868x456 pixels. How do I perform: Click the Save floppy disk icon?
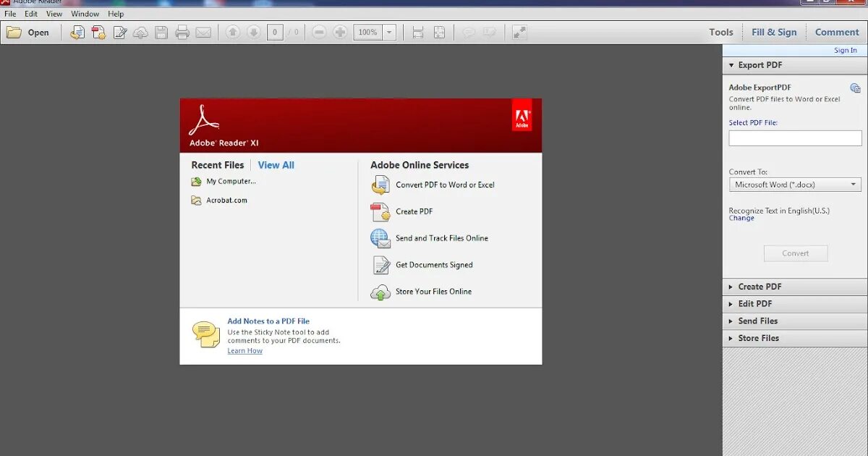pyautogui.click(x=161, y=33)
